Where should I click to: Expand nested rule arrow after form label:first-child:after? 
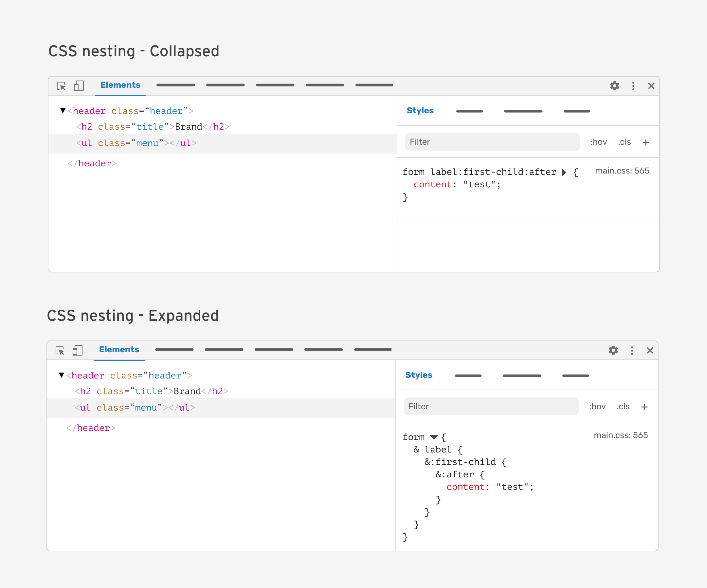pos(564,173)
